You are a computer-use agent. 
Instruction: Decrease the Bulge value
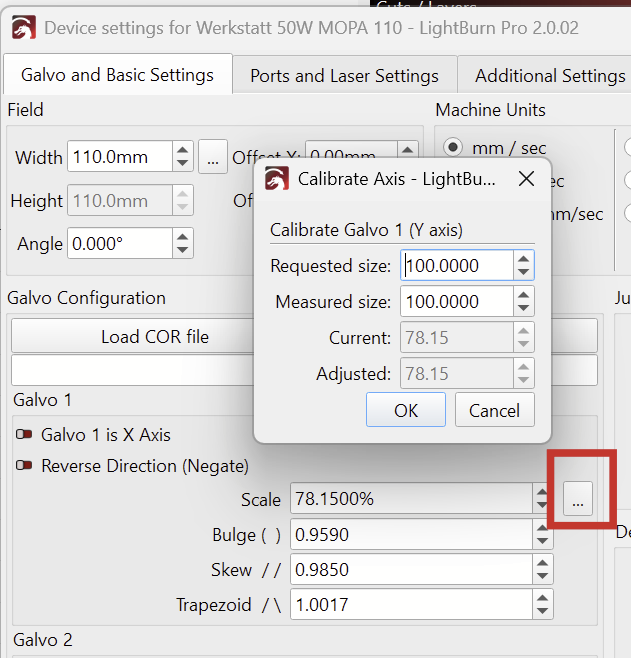(542, 540)
